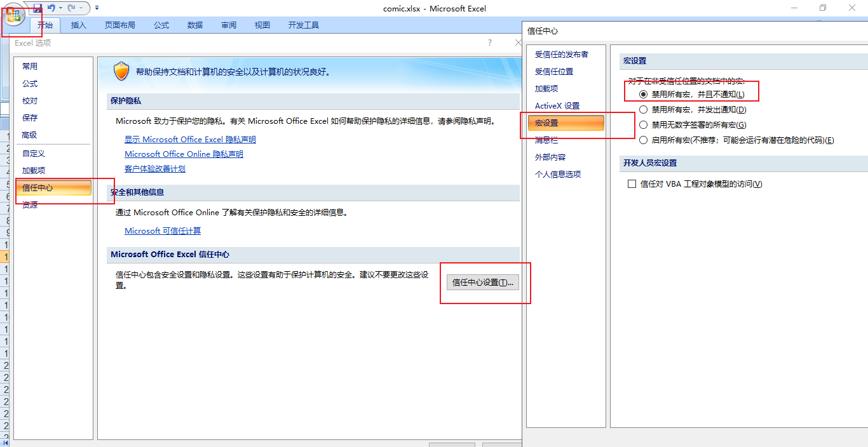Viewport: 868px width, 447px height.
Task: Select 宏设置 in 信任中心
Action: [566, 123]
